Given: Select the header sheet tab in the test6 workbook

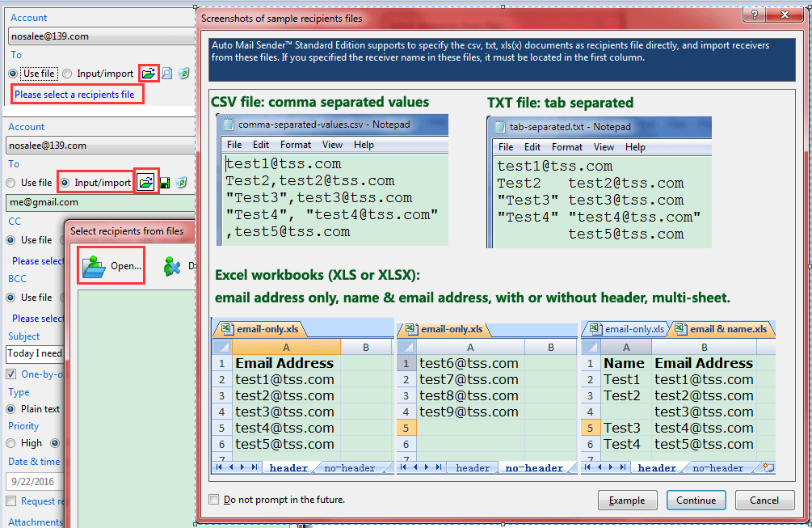Looking at the screenshot, I should pos(473,468).
